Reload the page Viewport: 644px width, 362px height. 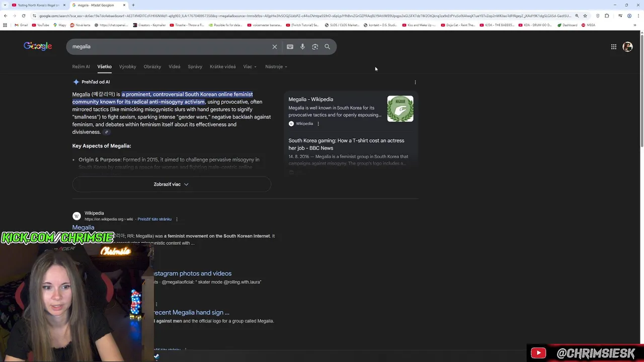point(23,16)
